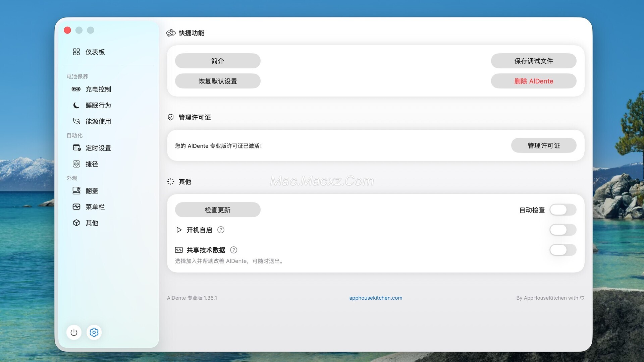The width and height of the screenshot is (644, 362).
Task: Go to the 菜单栏 sidebar page
Action: (95, 207)
